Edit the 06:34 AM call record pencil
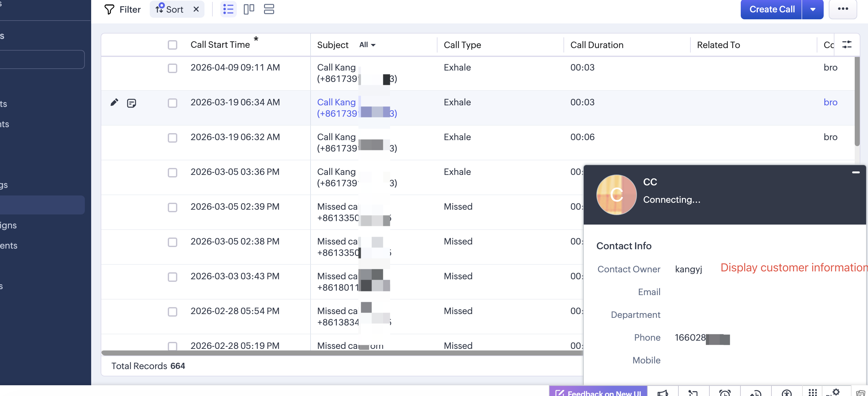The image size is (868, 396). (x=114, y=102)
